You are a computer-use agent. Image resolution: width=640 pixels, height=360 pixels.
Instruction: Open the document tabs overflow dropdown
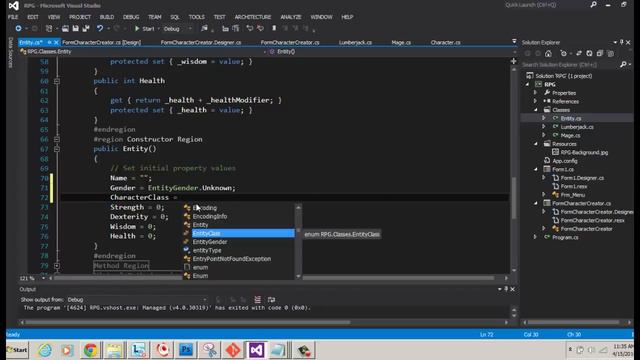514,42
